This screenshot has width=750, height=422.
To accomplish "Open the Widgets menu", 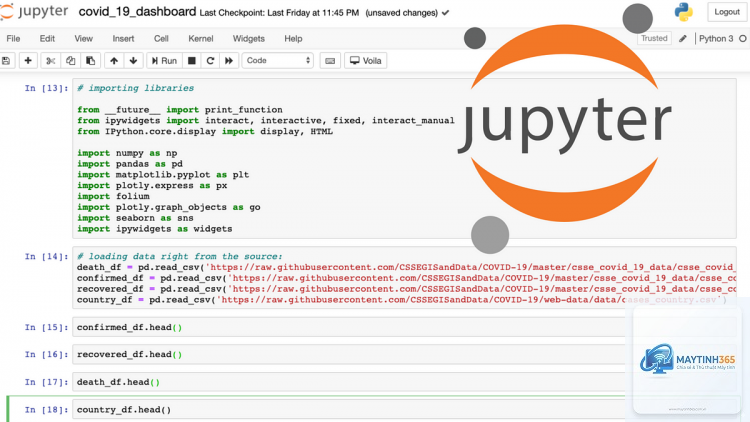I will tap(248, 39).
